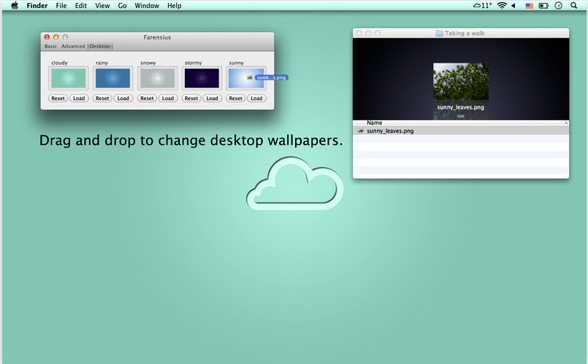Open Spotlight search magnifier icon
Image resolution: width=588 pixels, height=364 pixels.
573,5
